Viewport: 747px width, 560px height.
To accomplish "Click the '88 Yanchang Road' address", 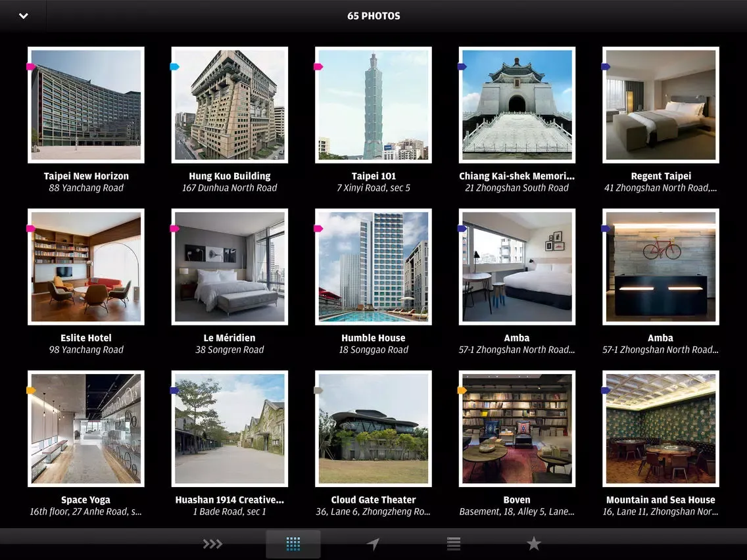I will click(x=86, y=188).
